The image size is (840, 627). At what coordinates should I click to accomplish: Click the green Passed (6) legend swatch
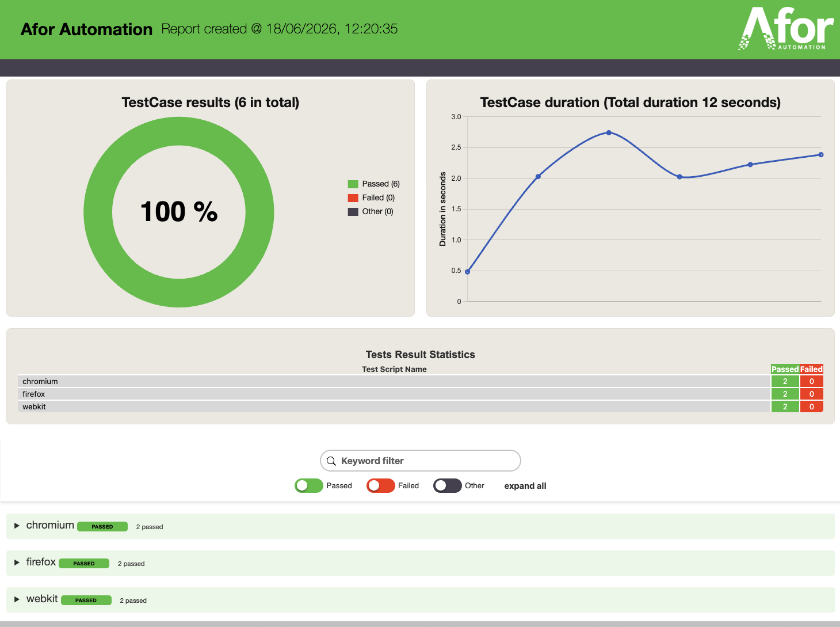[353, 184]
